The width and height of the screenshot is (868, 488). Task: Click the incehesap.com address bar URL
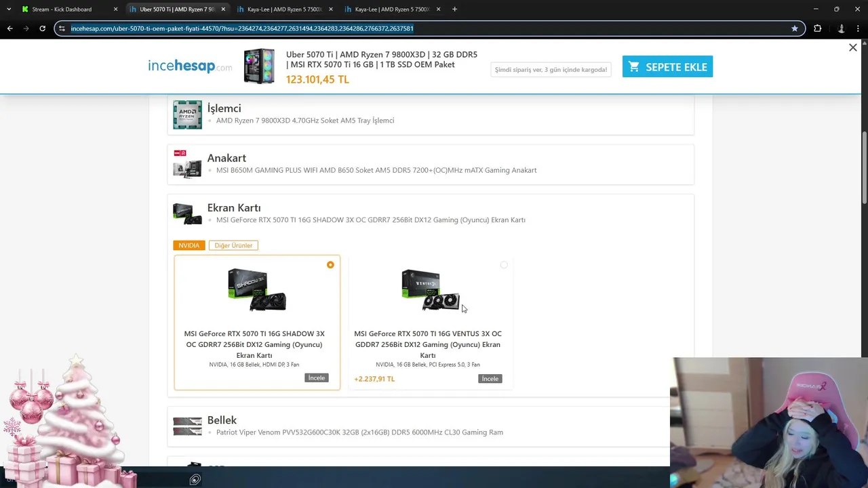tap(242, 28)
